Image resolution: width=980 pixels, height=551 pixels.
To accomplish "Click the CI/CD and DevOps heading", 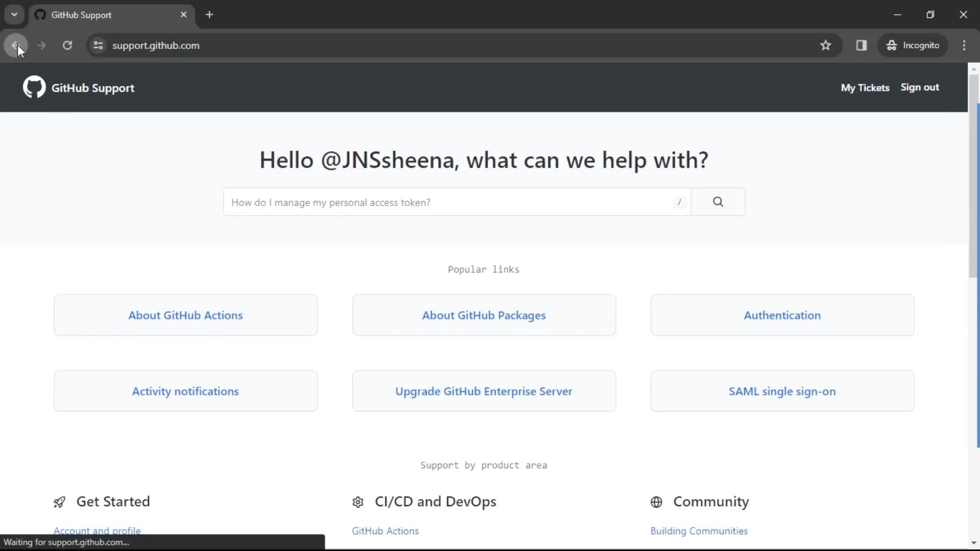I will click(x=435, y=502).
